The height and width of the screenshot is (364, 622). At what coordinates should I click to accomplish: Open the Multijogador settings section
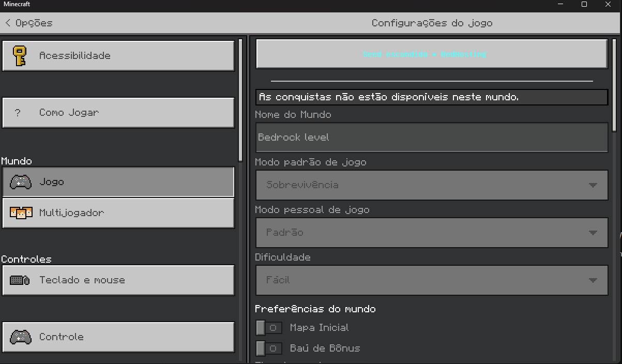118,213
